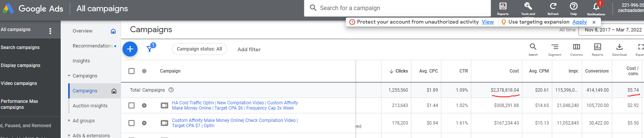
Task: Click the Refresh icon
Action: click(x=553, y=6)
